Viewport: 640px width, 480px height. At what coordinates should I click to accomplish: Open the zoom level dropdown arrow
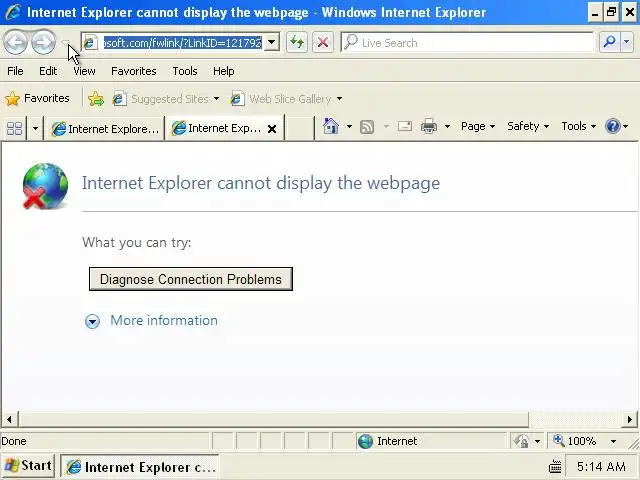point(613,441)
